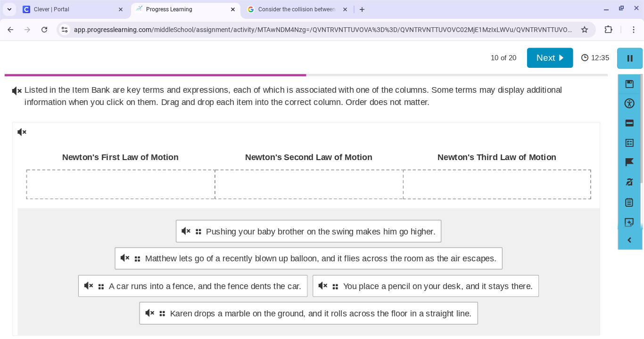Click the Newton's First Law of Motion heading
The width and height of the screenshot is (644, 339).
click(120, 157)
